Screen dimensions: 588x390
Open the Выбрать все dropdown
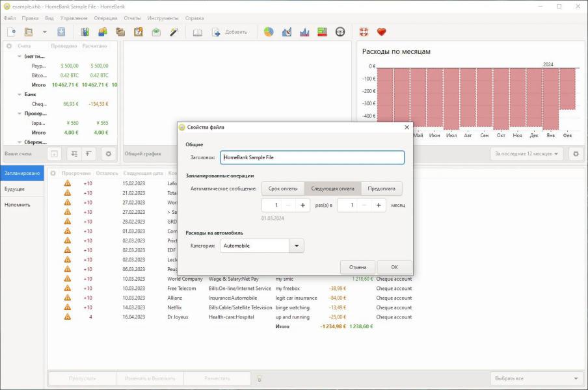[536, 378]
